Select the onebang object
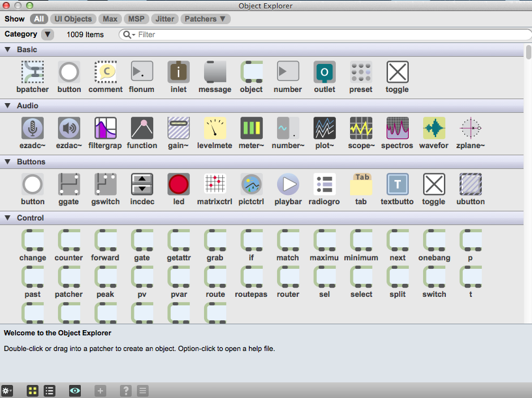 [434, 240]
